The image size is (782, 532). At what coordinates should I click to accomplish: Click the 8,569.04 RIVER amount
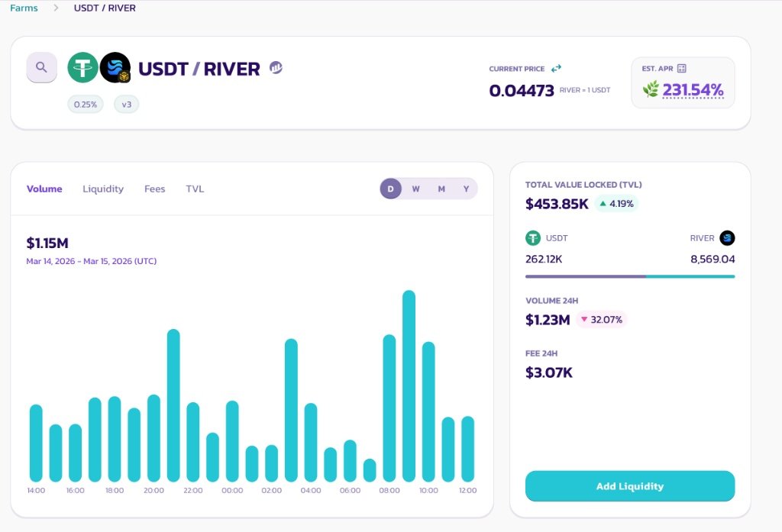pyautogui.click(x=713, y=259)
